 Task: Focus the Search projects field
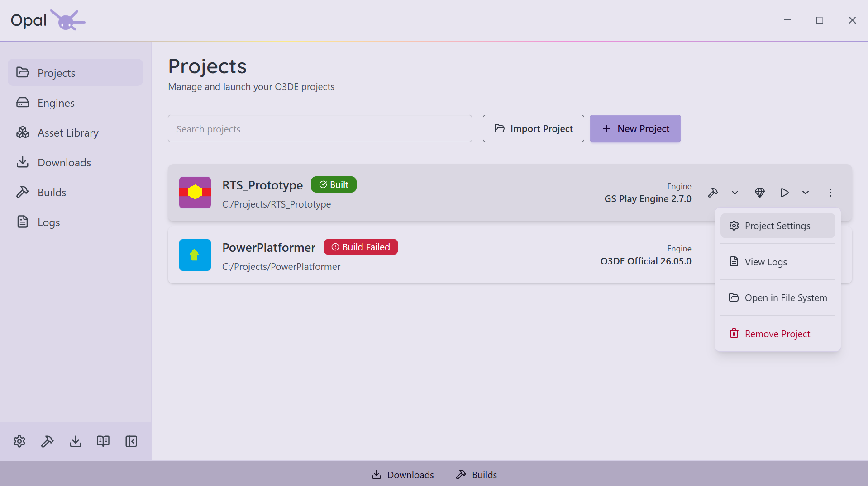coord(320,128)
